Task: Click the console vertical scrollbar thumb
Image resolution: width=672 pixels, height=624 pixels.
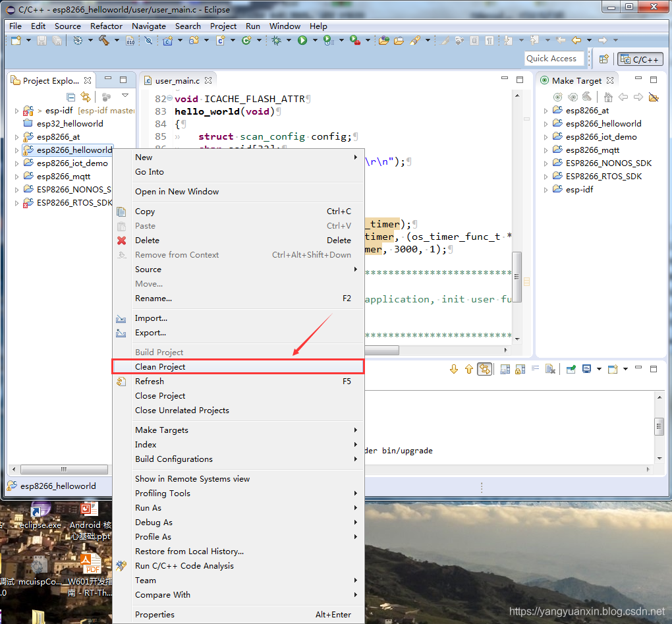Action: [659, 426]
